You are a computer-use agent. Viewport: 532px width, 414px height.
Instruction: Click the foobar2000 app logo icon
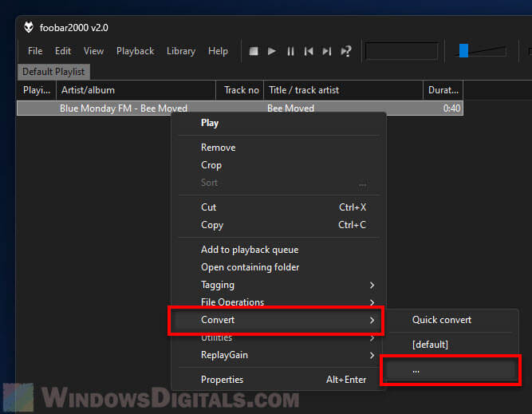(29, 27)
